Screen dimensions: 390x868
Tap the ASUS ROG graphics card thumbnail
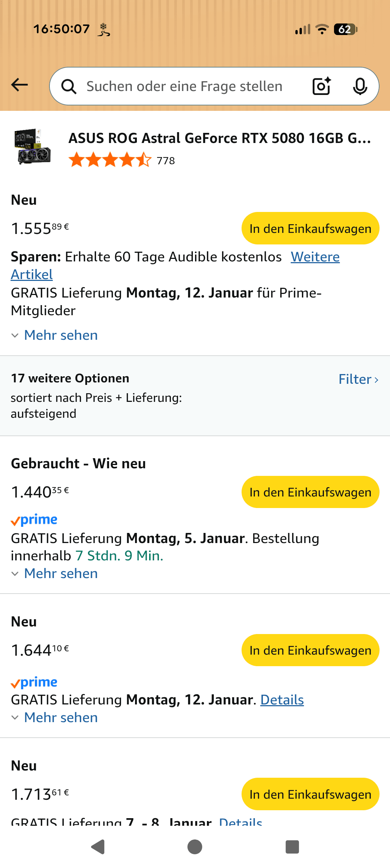coord(32,147)
